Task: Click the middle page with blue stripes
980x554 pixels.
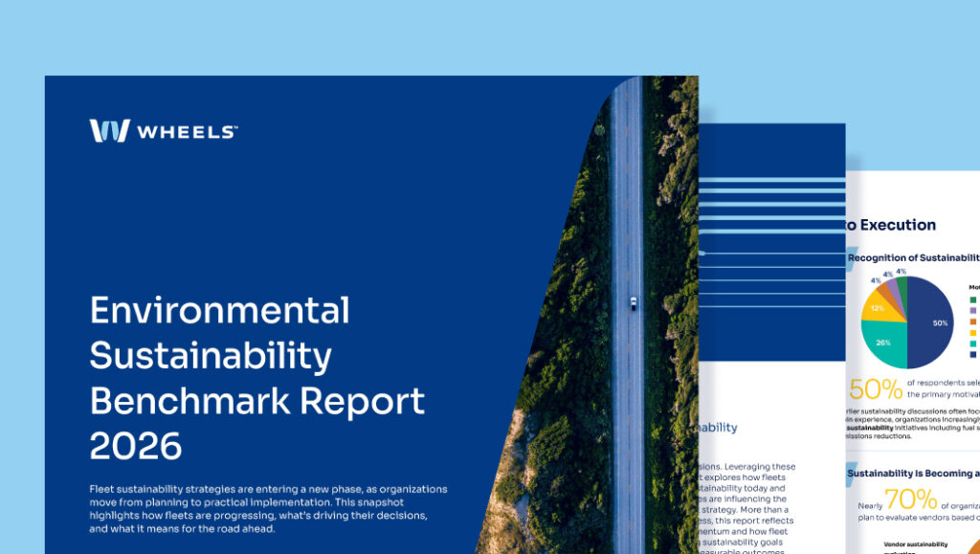Action: click(x=772, y=339)
